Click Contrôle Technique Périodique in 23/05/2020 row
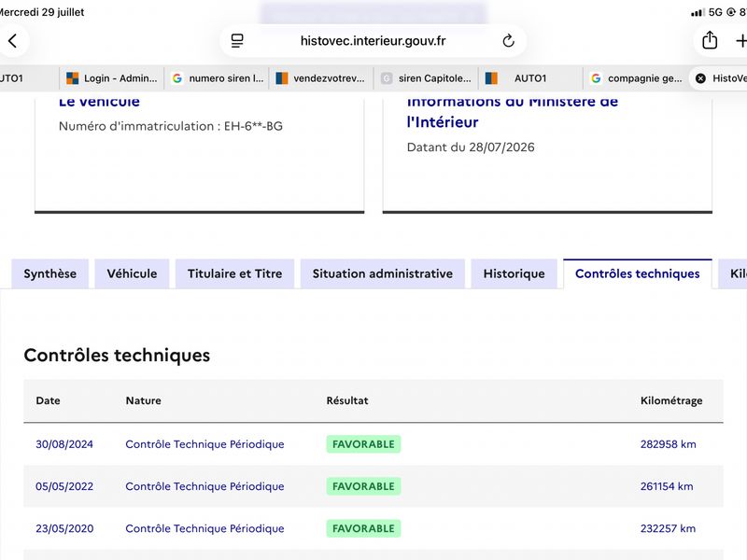Screen dimensions: 747x560 [204, 528]
